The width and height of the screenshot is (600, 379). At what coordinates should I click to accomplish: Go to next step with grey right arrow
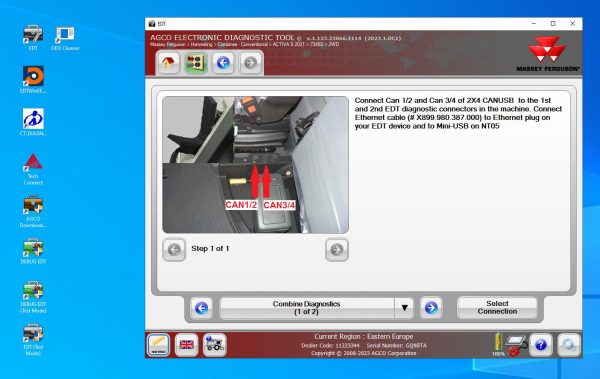click(337, 250)
